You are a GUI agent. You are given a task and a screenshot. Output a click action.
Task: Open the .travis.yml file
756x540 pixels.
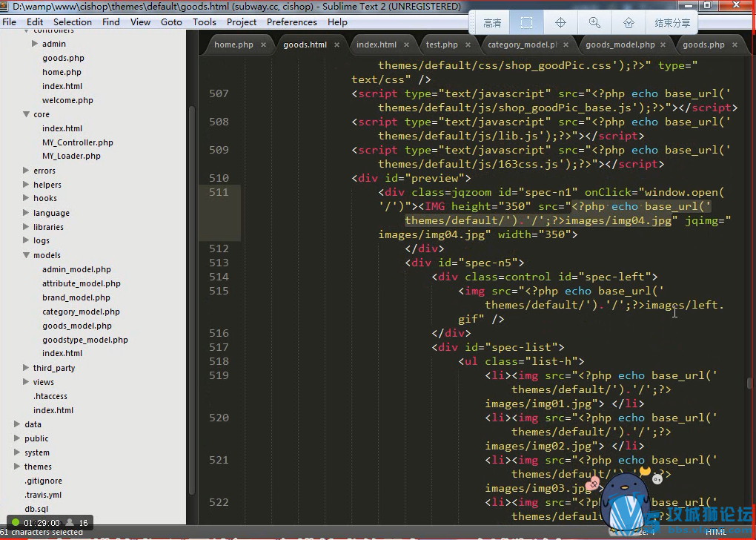coord(43,495)
